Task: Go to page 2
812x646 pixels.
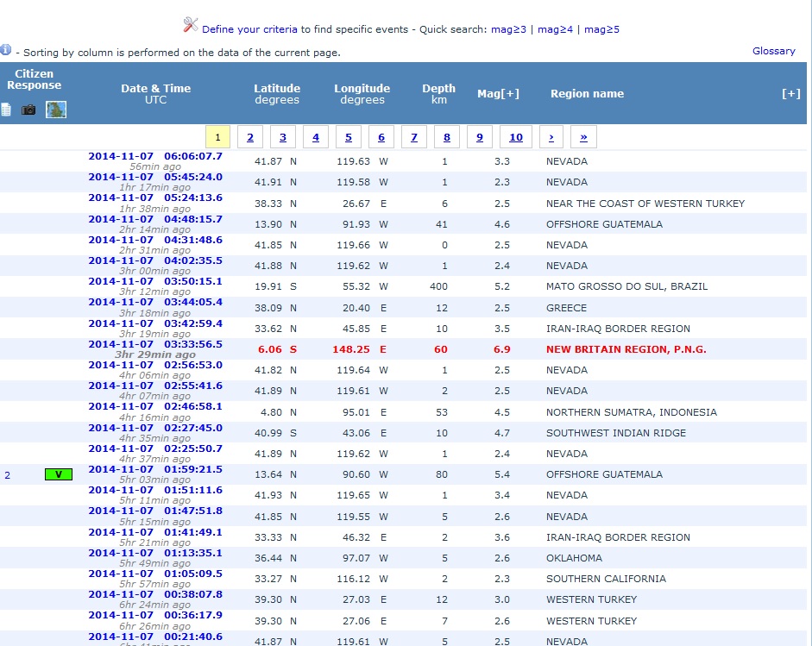Action: coord(250,137)
